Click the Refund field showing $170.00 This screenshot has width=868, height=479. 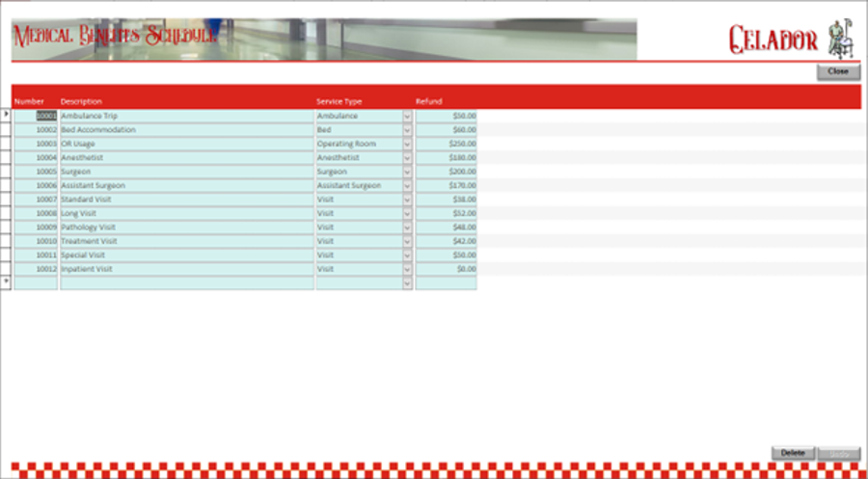click(447, 186)
